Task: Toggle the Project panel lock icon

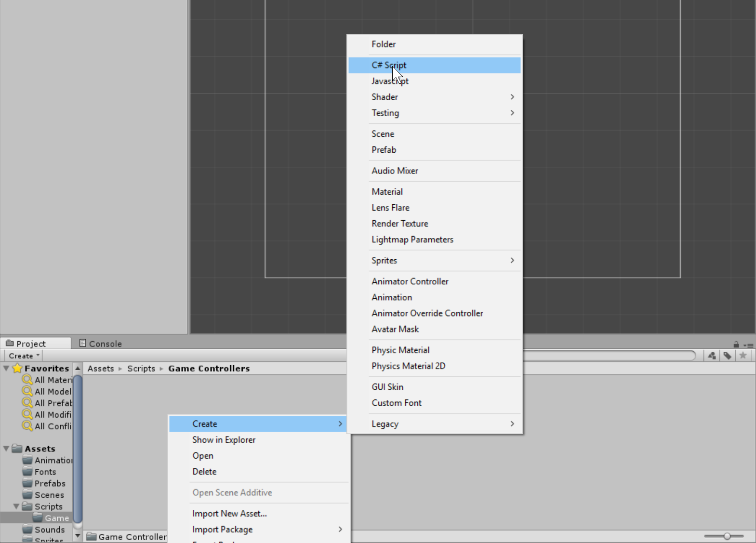Action: [736, 344]
